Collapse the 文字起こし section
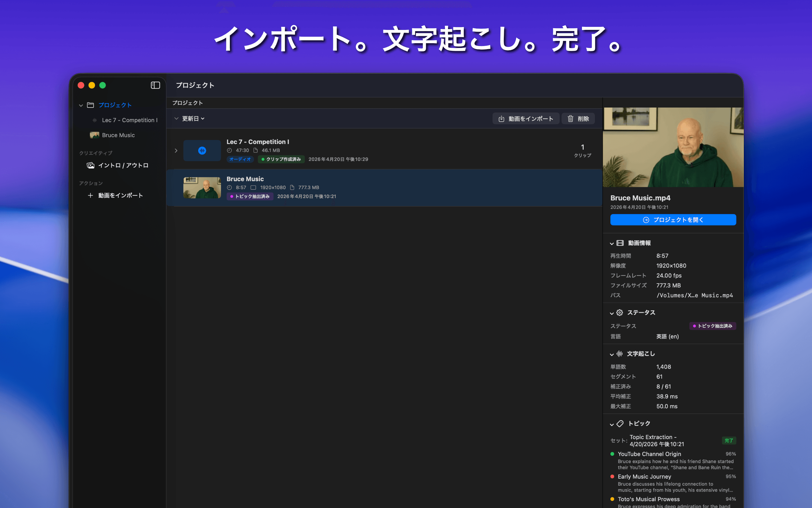Viewport: 812px width, 508px height. pyautogui.click(x=612, y=354)
